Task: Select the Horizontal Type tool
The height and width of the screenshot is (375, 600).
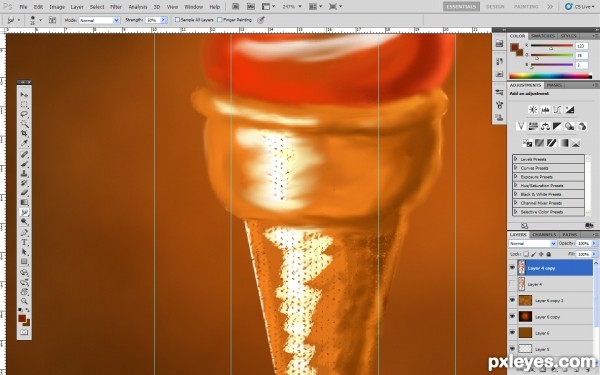Action: 24,242
